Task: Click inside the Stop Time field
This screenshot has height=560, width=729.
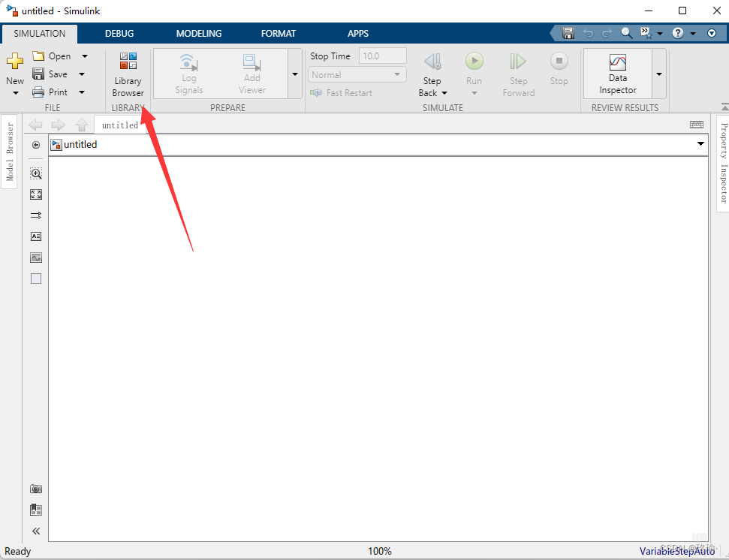Action: 382,55
